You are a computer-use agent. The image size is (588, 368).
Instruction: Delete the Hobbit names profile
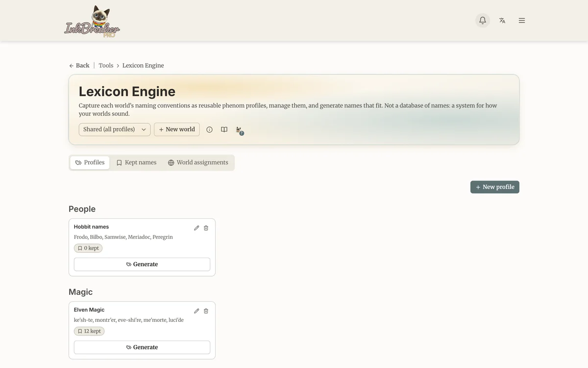(x=206, y=228)
